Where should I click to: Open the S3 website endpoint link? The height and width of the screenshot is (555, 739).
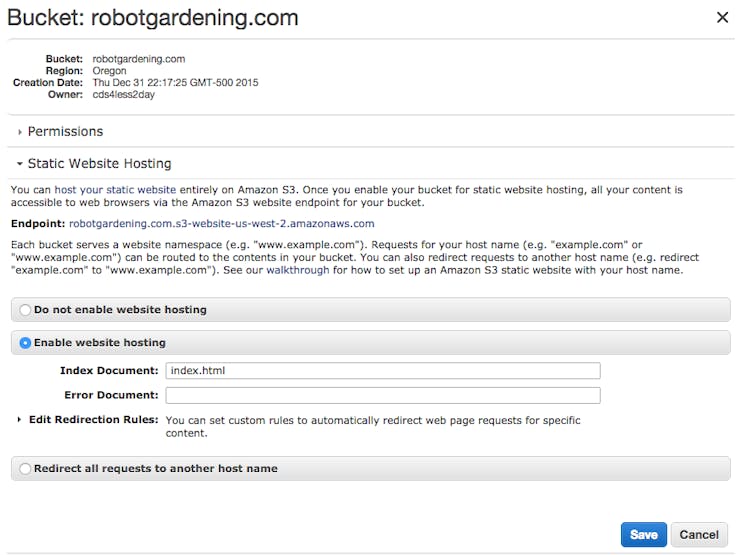[222, 224]
